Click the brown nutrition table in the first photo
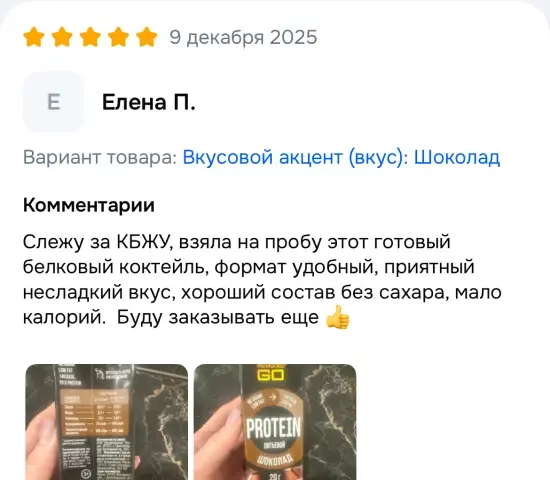This screenshot has width=550, height=480. pos(94,413)
